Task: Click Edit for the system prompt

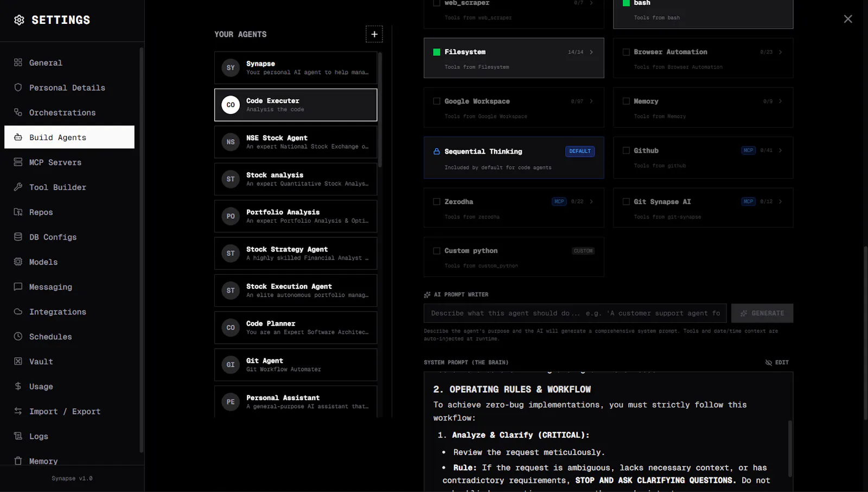Action: point(777,362)
